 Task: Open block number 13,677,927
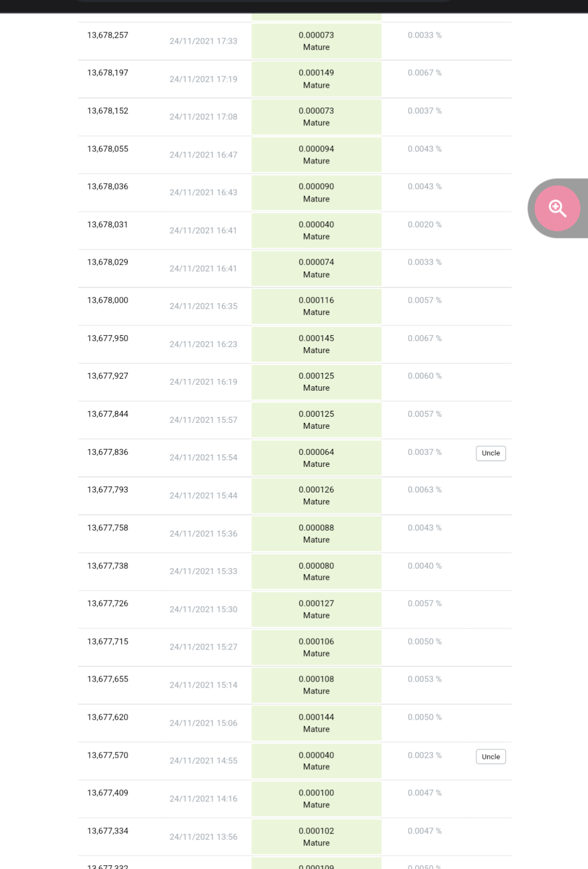(x=108, y=376)
